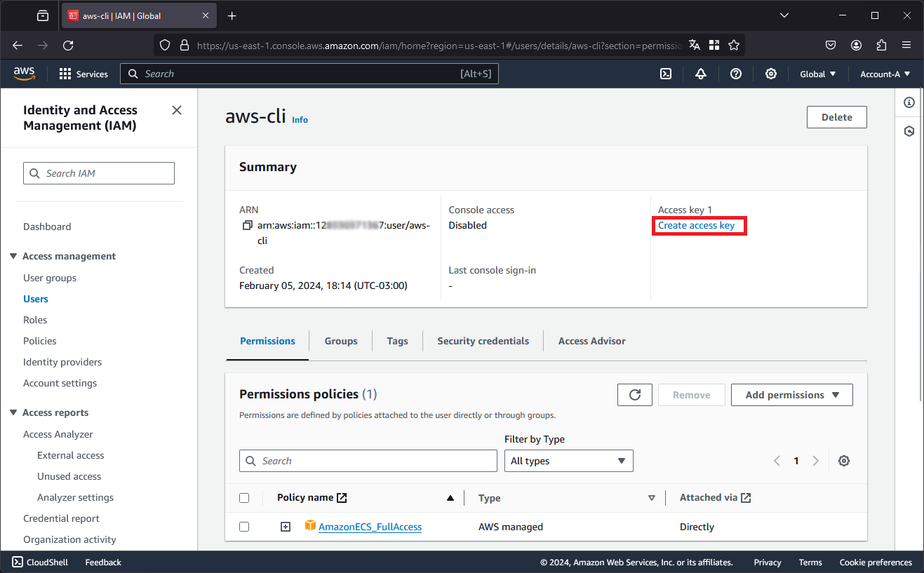Collapse the Access management section
This screenshot has height=573, width=924.
click(13, 256)
